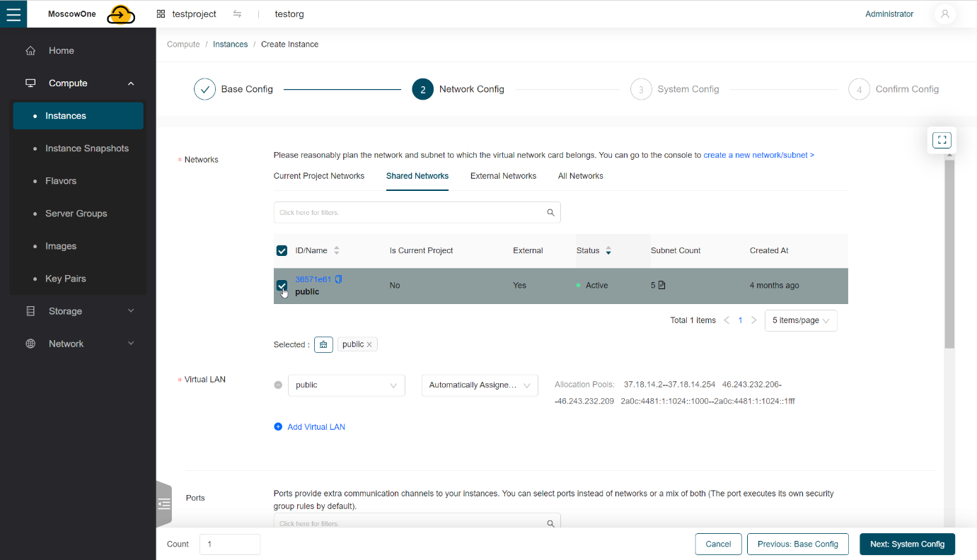Click the project switcher arrows icon
This screenshot has height=560, width=977.
pos(237,13)
